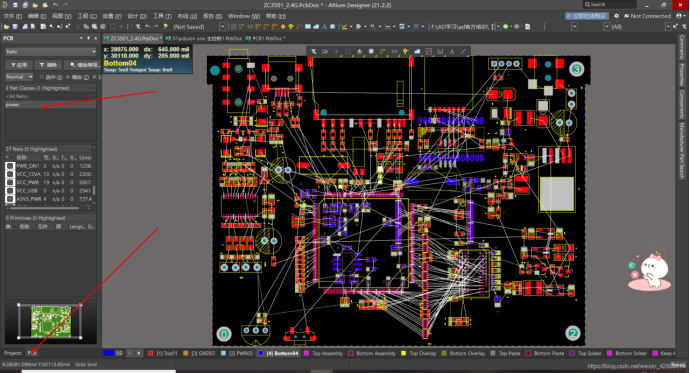Screen dimensions: 690x373
Task: Select the place via icon in the active bar
Action: click(x=406, y=51)
